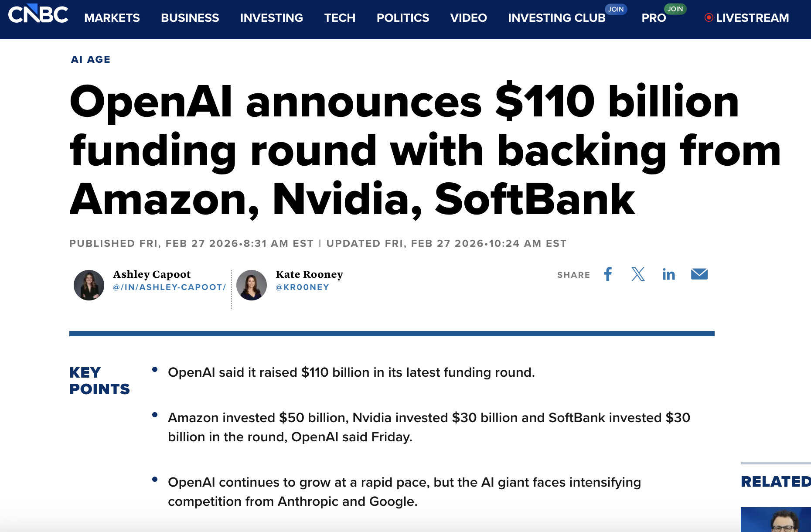Visit the @KROONEY handle link
811x532 pixels.
(302, 287)
